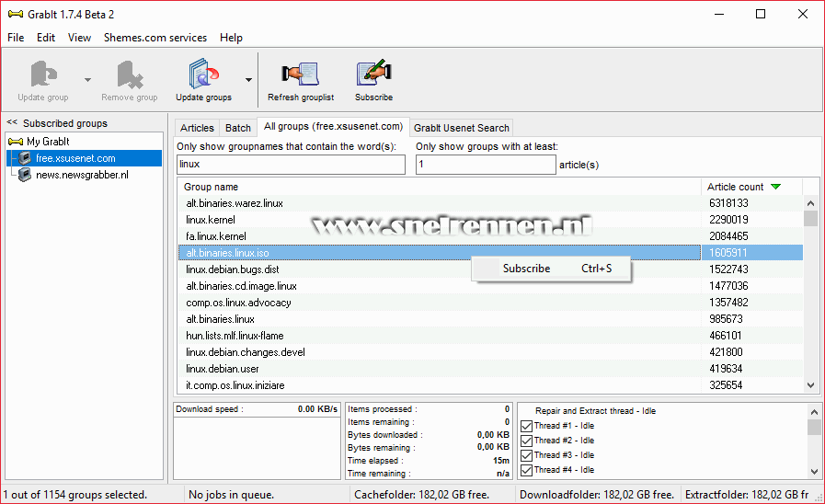Sort by the Article count column header

click(751, 187)
